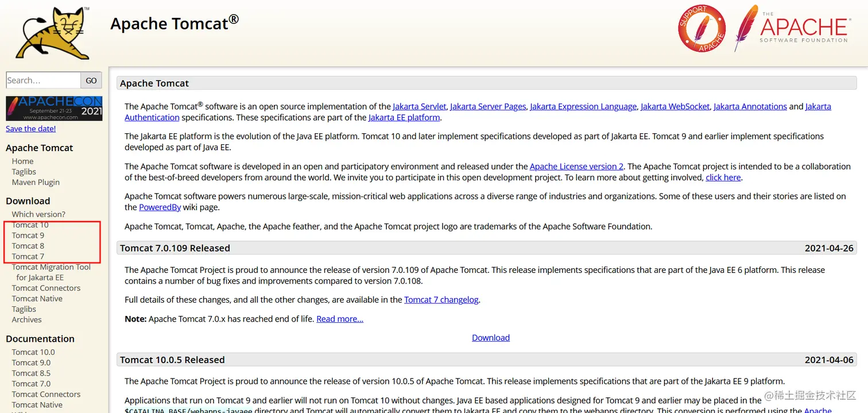The image size is (868, 413).
Task: Open Tomcat Native in the Download section
Action: tap(37, 299)
